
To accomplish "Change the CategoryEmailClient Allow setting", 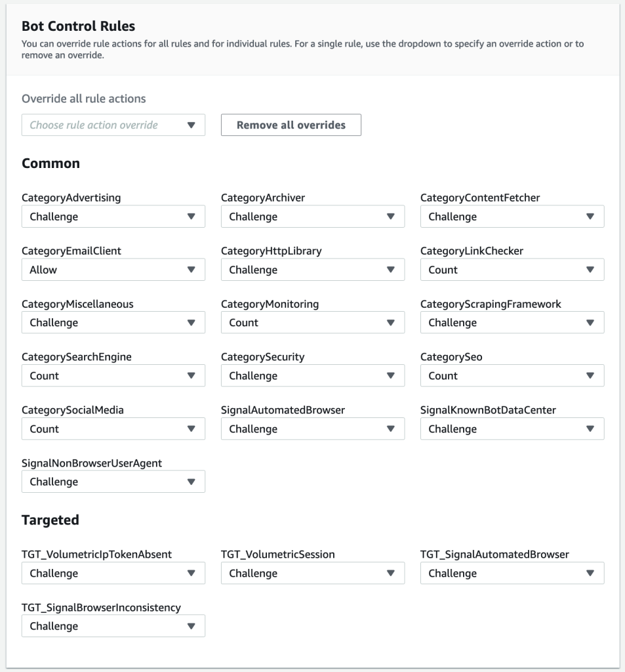I will point(113,270).
